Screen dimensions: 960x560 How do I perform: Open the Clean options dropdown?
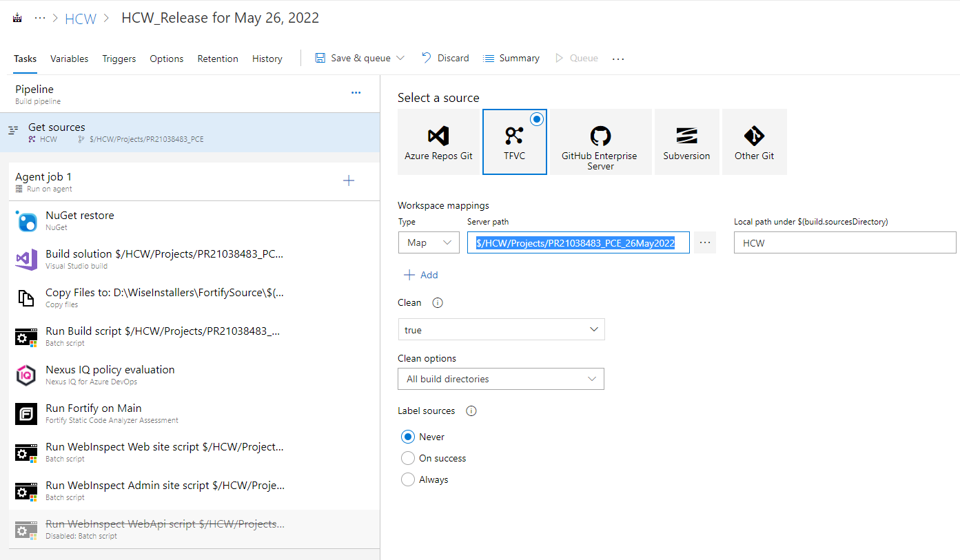(x=501, y=379)
